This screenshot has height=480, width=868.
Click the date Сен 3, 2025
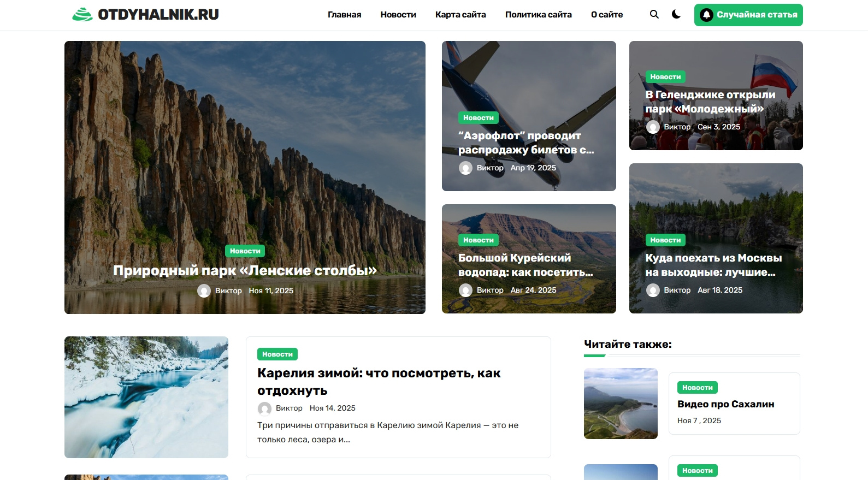[x=719, y=127]
